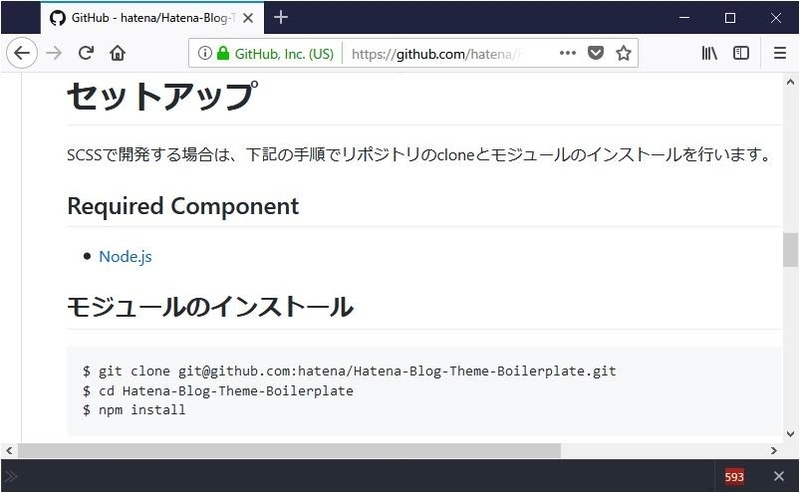Save page to Pocket
This screenshot has height=493, width=800.
(596, 54)
